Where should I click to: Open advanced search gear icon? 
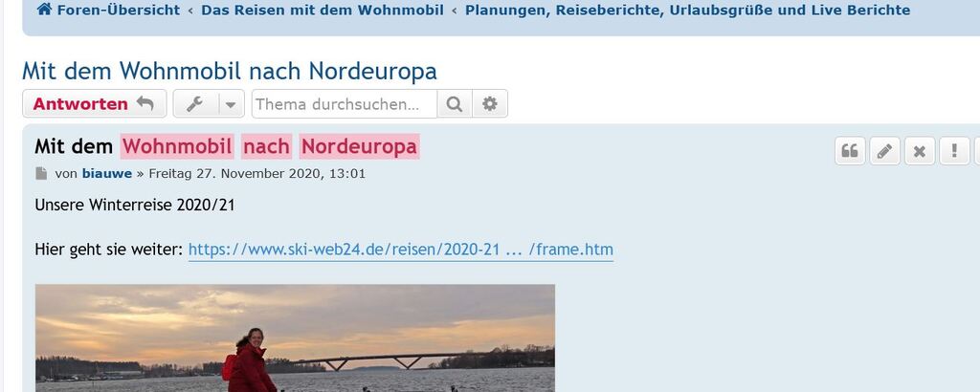pos(490,103)
